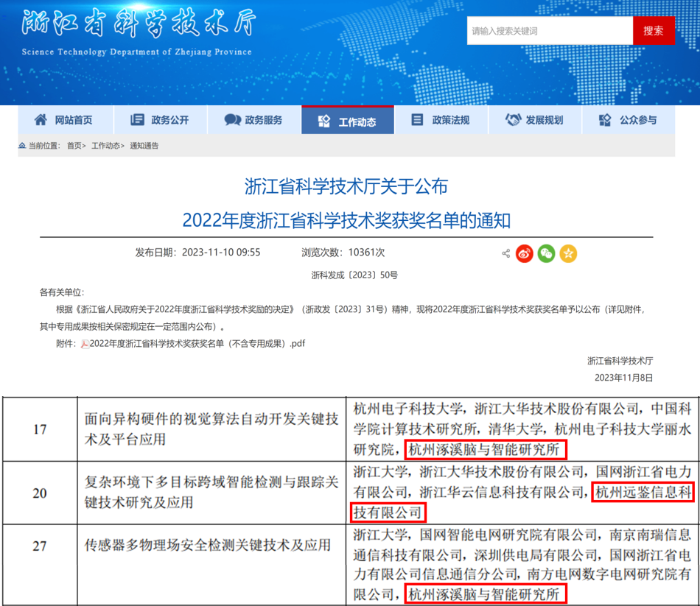The width and height of the screenshot is (700, 606).
Task: Click the breadcrumb home icon before 当前位置
Action: (x=22, y=146)
